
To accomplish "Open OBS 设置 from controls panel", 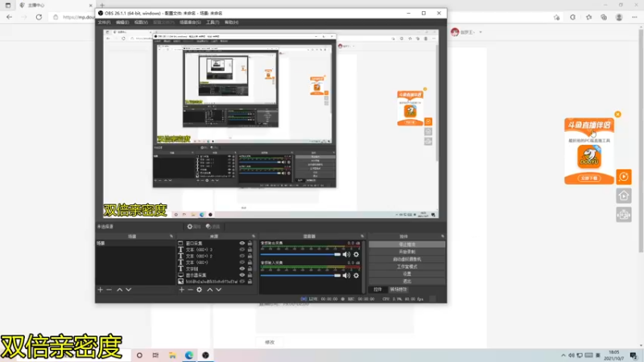I will point(407,274).
